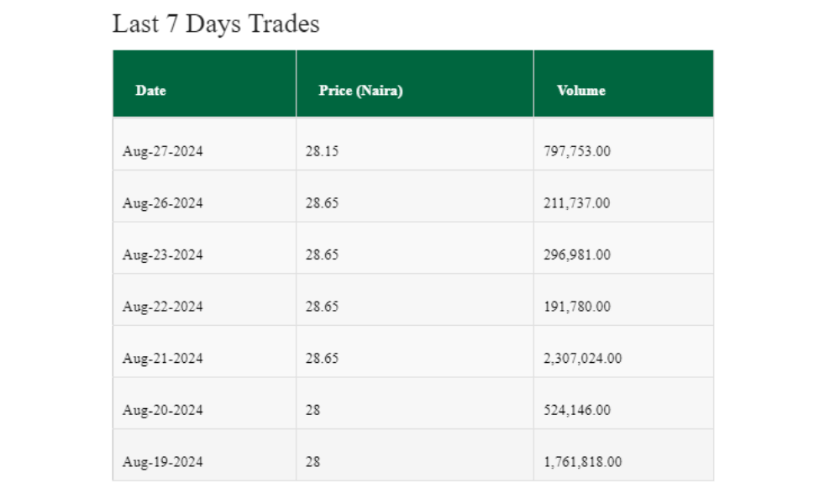Click the Last 7 Days Trades heading
Screen dimensions: 840x504
coord(216,24)
